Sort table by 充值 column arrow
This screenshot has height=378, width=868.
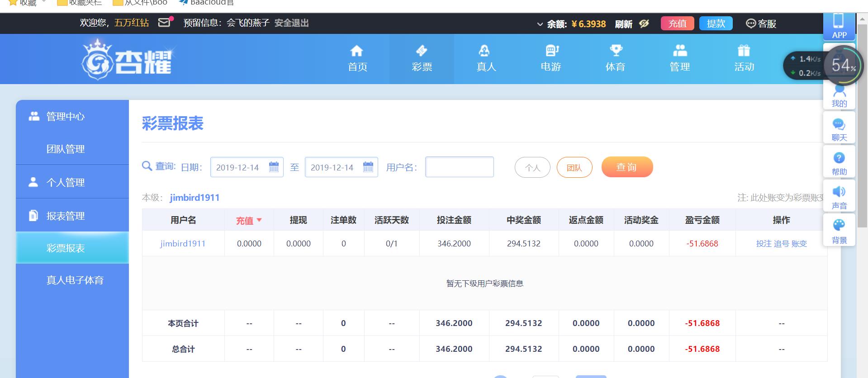[259, 220]
